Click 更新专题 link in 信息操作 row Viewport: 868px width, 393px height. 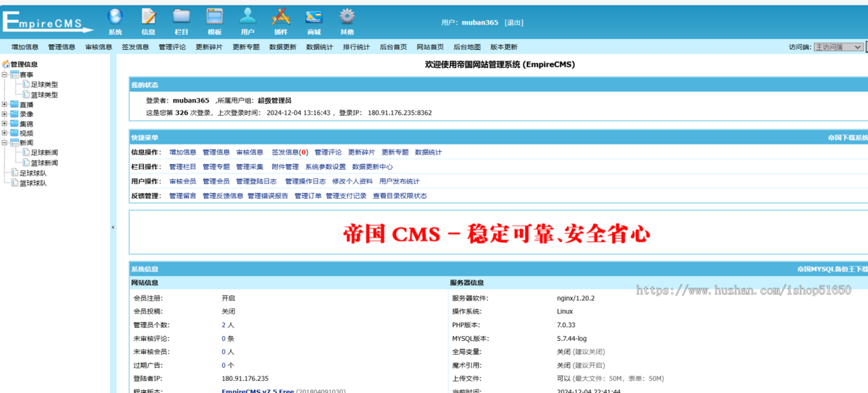click(395, 152)
